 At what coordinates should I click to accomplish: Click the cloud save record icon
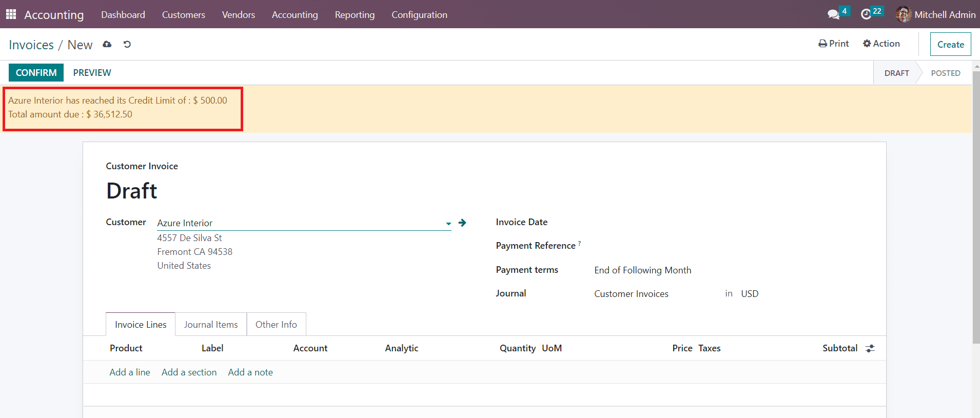pos(107,45)
